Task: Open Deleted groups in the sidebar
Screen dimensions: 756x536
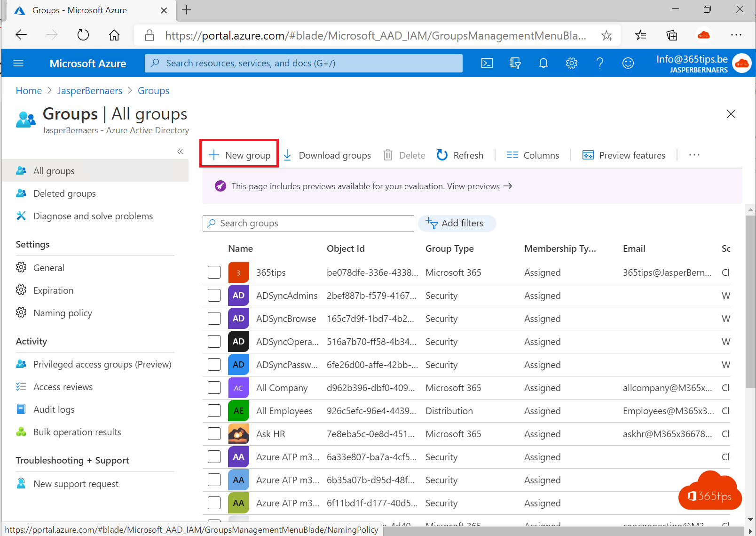Action: pyautogui.click(x=64, y=193)
